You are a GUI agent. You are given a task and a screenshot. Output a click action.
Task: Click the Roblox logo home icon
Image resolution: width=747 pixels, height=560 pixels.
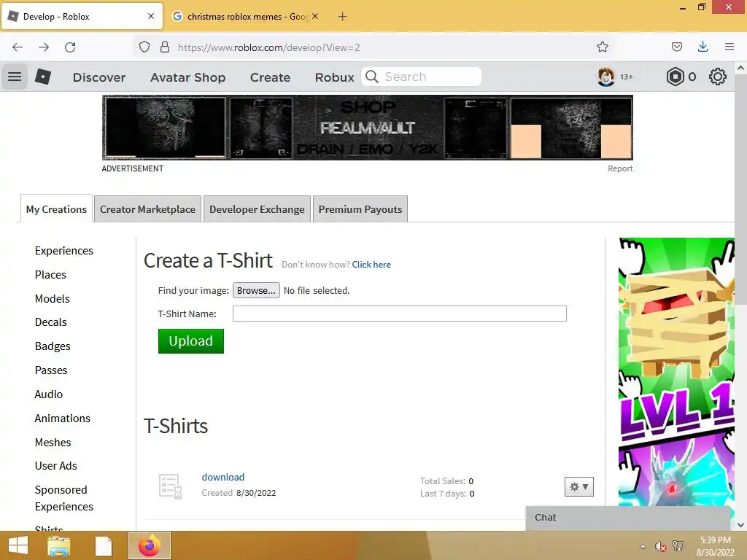click(43, 77)
